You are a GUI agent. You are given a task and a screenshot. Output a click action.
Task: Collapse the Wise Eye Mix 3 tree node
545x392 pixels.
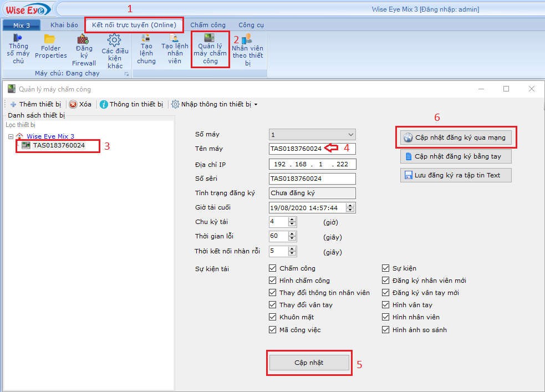[11, 136]
